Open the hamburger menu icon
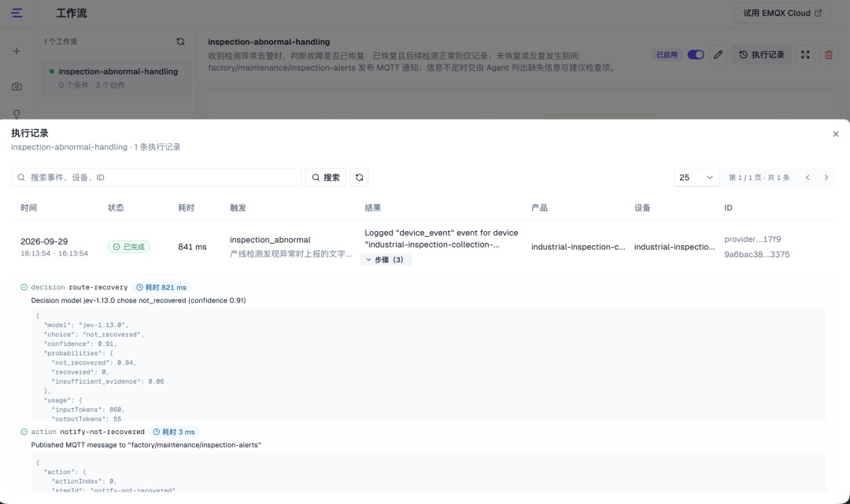The height and width of the screenshot is (504, 850). 17,13
